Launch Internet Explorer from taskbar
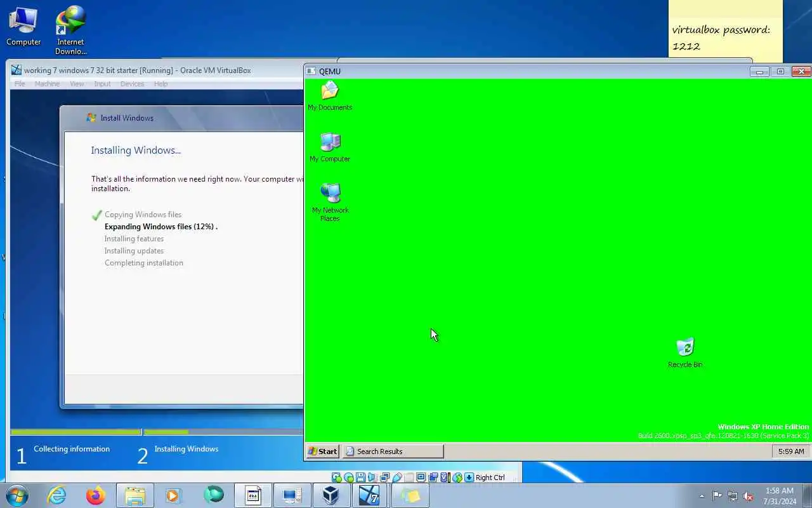This screenshot has width=812, height=508. tap(57, 495)
